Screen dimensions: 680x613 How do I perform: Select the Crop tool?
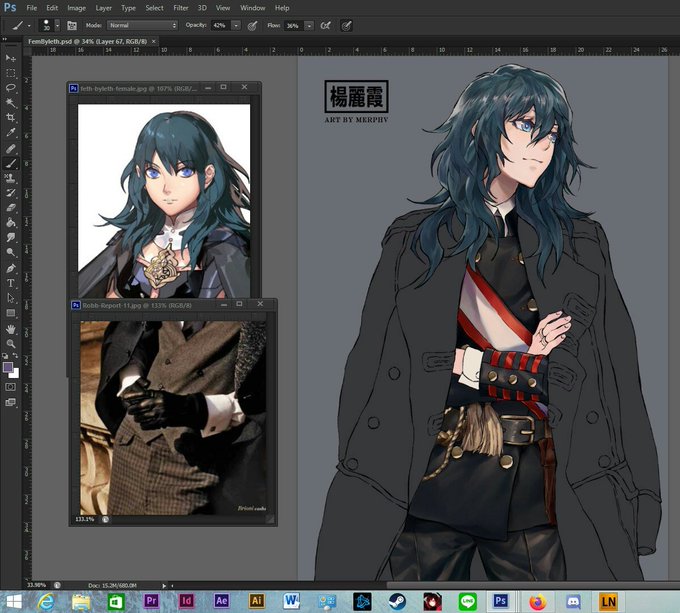11,117
